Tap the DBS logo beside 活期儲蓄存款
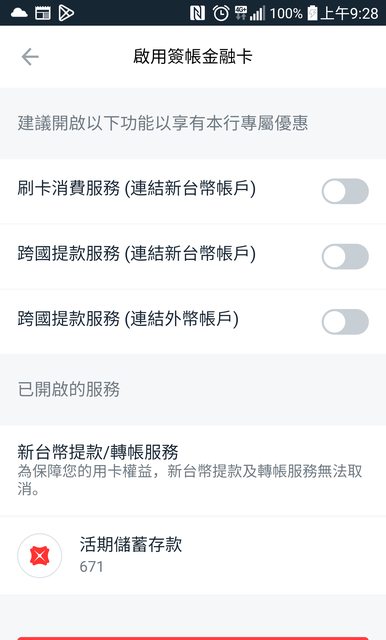Viewport: 386px width, 640px height. [40, 556]
